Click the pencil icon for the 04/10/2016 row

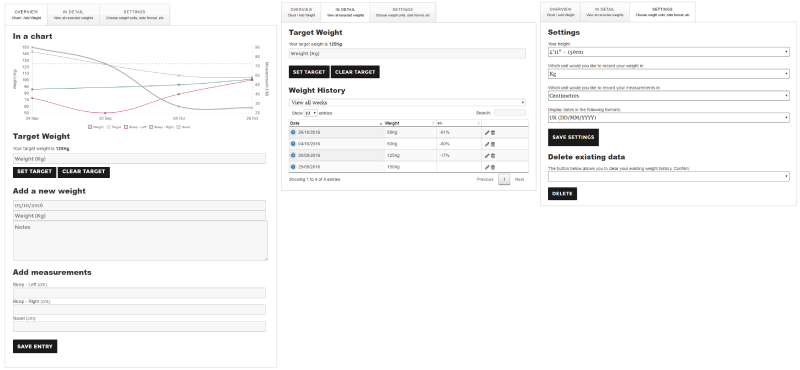[x=487, y=144]
